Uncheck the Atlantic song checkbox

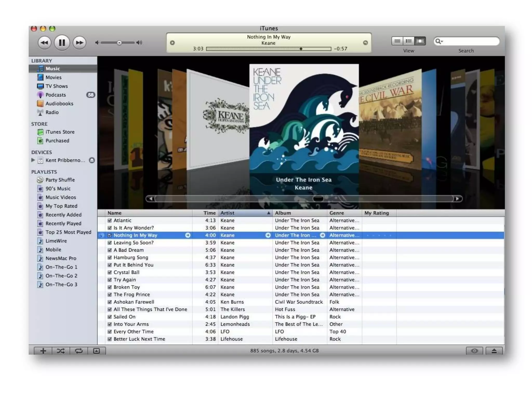110,221
